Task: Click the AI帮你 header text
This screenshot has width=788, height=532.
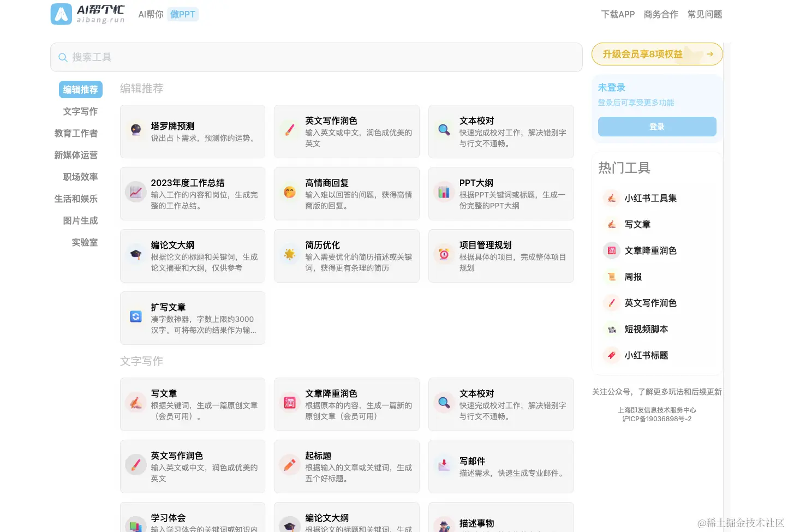Action: point(151,14)
